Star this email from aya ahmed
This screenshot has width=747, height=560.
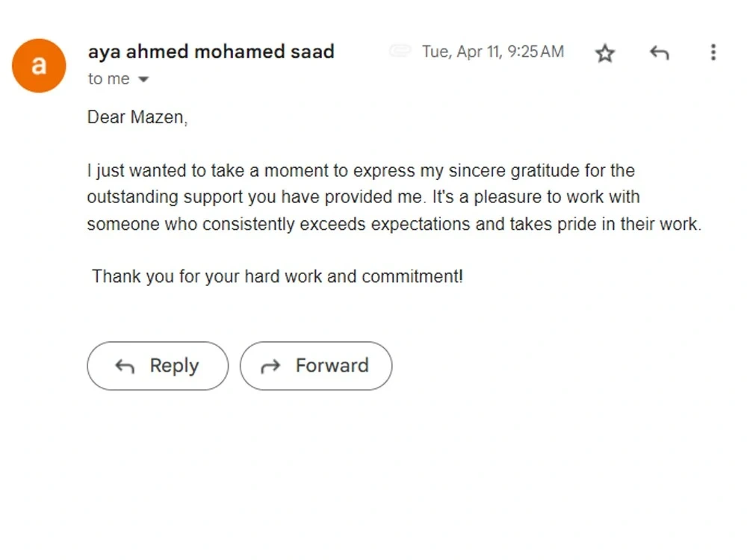605,53
